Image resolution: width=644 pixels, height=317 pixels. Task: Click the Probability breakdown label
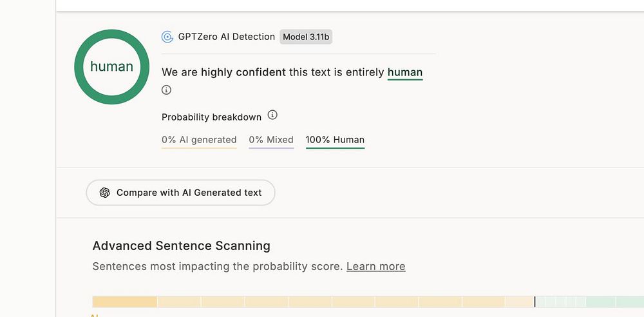(x=211, y=117)
